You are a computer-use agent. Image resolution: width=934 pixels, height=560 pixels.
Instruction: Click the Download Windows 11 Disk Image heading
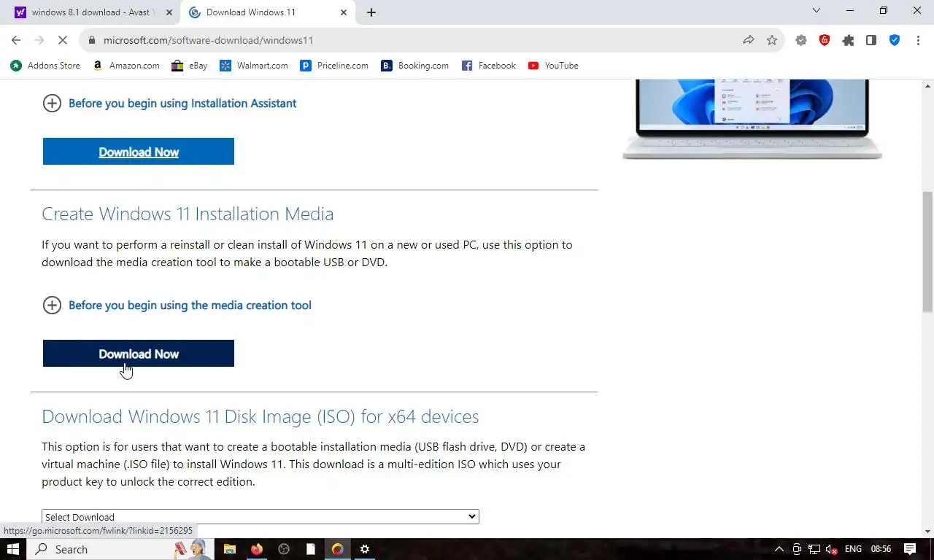[x=260, y=416]
